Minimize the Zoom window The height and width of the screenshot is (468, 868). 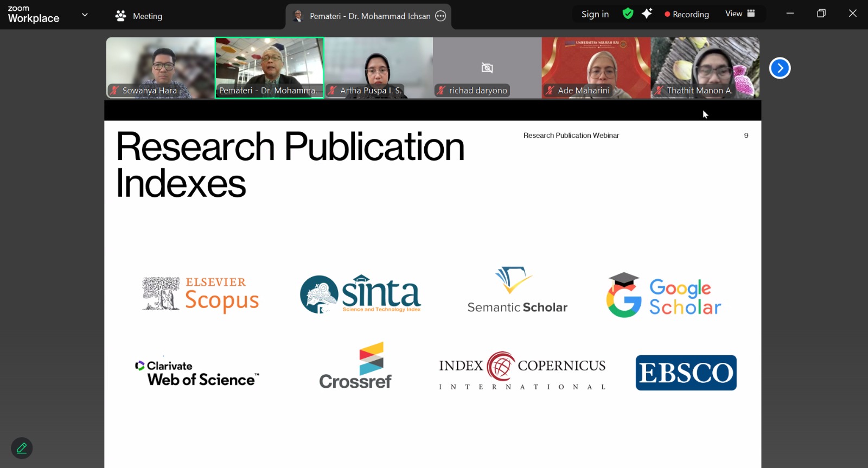coord(790,14)
